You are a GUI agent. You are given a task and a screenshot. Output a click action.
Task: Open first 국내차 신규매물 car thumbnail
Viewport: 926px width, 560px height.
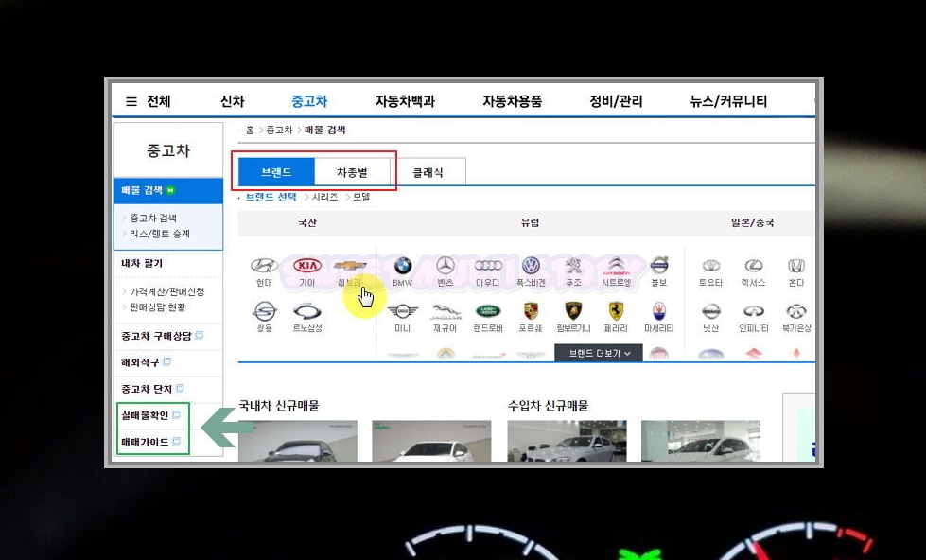point(298,441)
